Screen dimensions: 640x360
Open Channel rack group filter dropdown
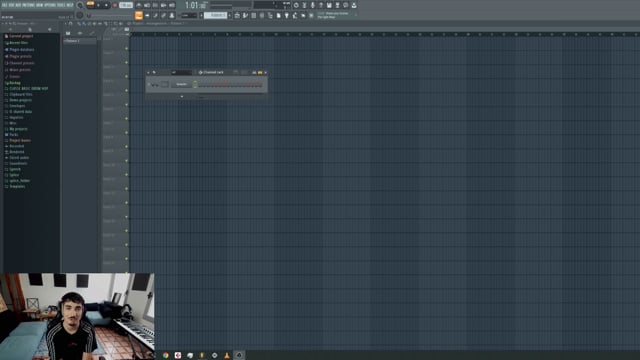(182, 72)
